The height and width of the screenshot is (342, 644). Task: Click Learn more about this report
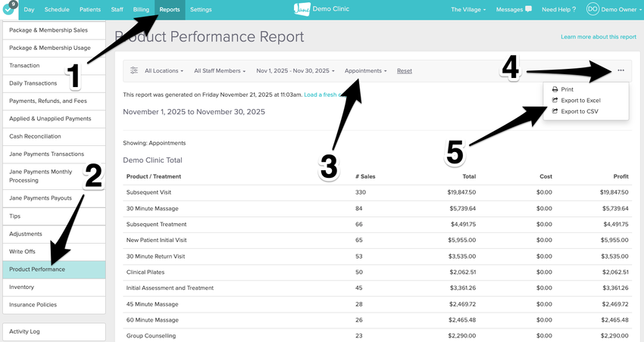coord(598,36)
